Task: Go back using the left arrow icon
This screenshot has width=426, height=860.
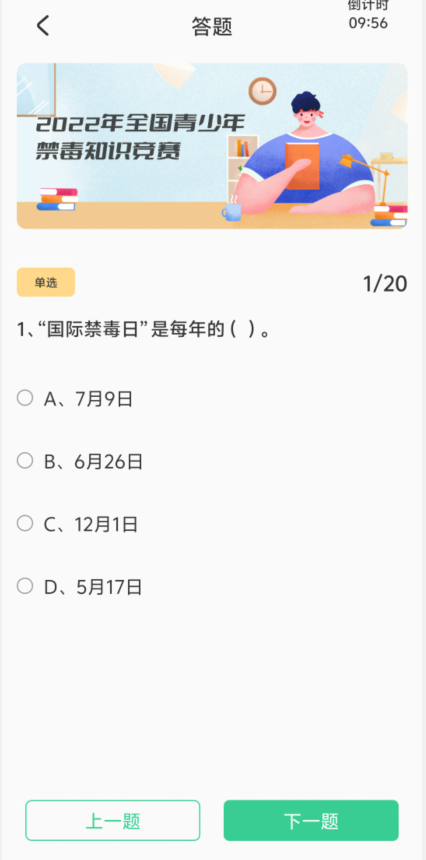Action: pyautogui.click(x=43, y=26)
